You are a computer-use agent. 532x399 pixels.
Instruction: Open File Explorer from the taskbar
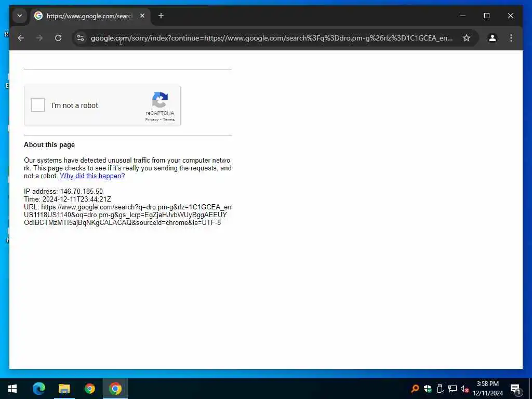64,389
